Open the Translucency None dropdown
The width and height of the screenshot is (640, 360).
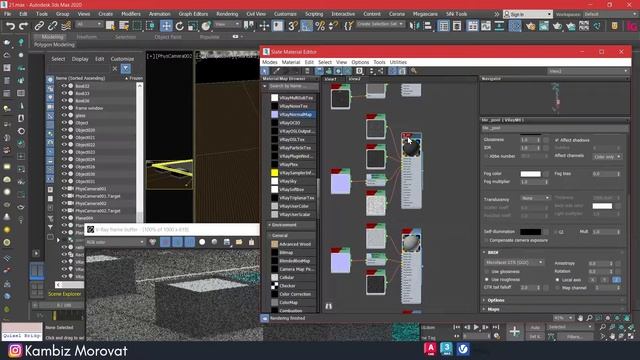(x=536, y=198)
